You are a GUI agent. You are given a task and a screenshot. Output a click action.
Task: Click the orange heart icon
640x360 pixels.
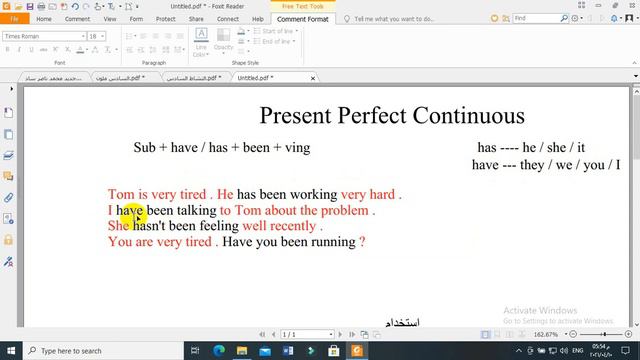tap(494, 18)
